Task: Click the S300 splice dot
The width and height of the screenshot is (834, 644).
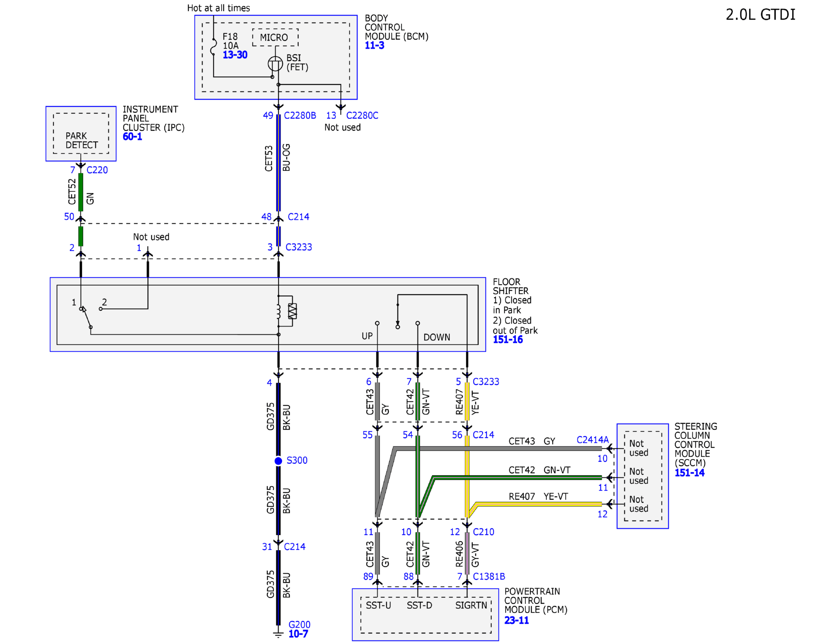Action: (x=278, y=461)
